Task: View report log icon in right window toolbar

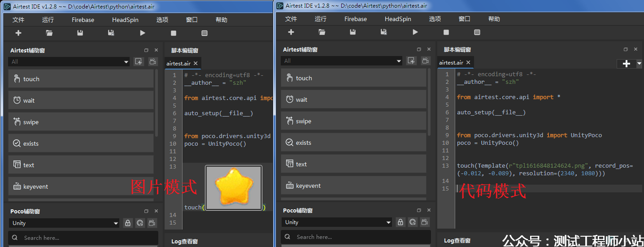Action: tap(477, 32)
